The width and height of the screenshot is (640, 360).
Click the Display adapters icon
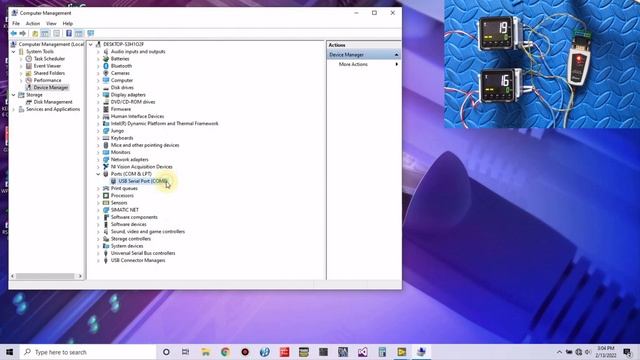pos(106,95)
